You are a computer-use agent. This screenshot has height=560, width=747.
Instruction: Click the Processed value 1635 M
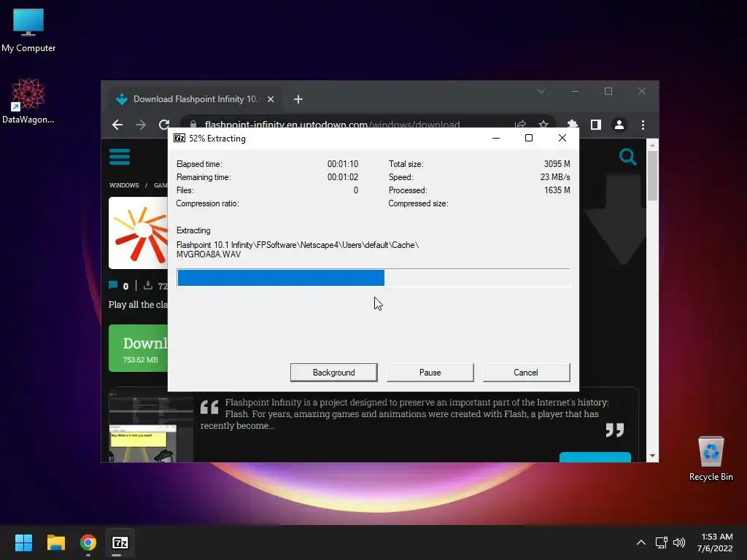557,190
